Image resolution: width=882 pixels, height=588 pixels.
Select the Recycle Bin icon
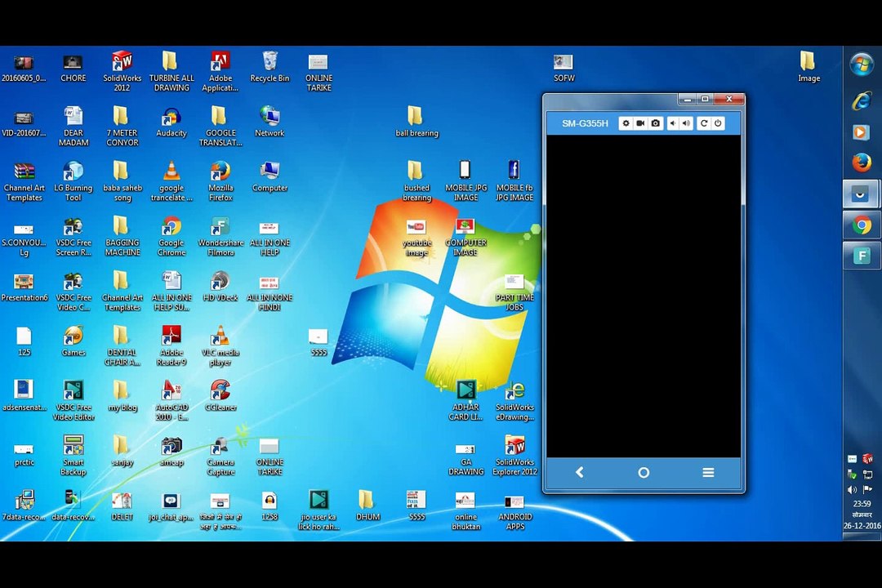pyautogui.click(x=269, y=67)
